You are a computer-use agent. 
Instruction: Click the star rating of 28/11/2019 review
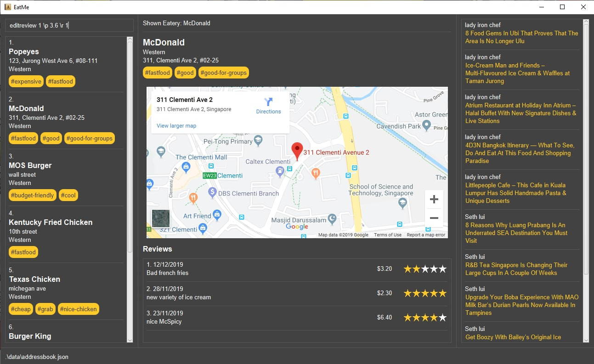(x=425, y=293)
